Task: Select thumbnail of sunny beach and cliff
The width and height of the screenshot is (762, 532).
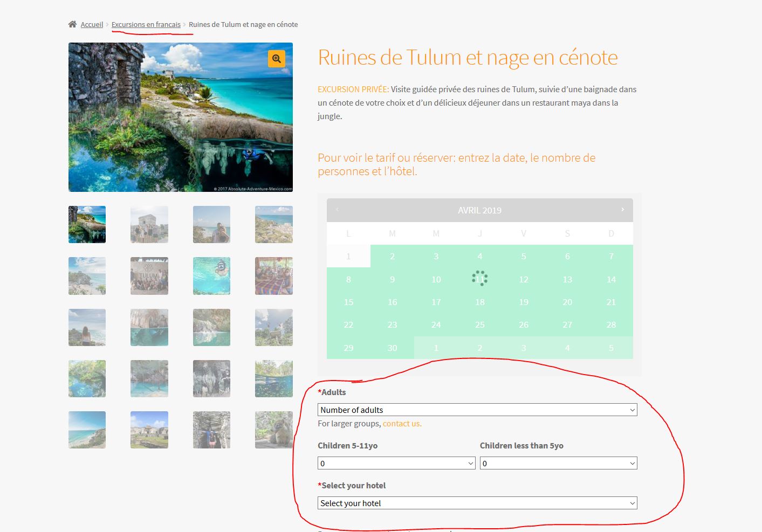Action: pyautogui.click(x=87, y=430)
